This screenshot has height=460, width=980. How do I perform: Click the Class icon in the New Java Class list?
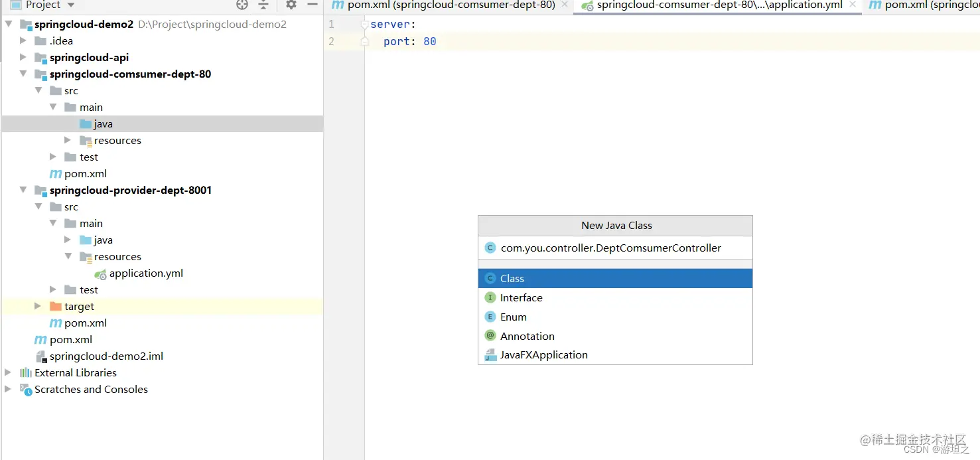(490, 279)
